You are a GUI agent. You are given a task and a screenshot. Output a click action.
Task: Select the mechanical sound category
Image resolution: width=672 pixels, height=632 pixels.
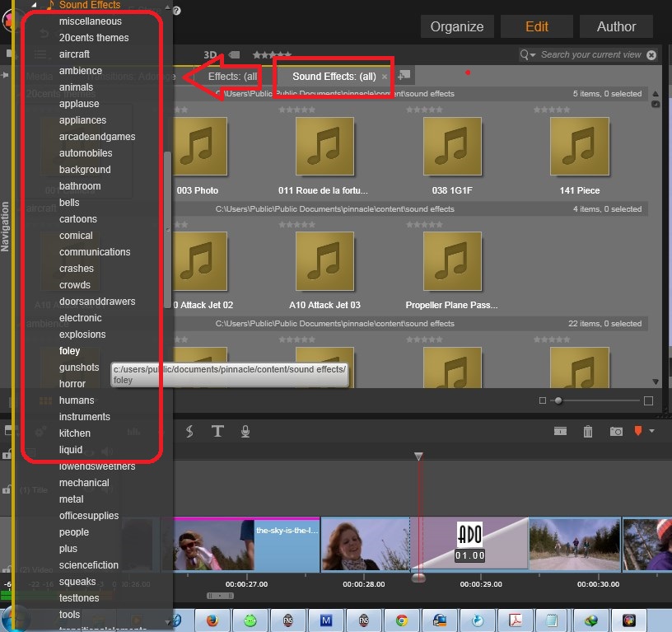(x=84, y=482)
